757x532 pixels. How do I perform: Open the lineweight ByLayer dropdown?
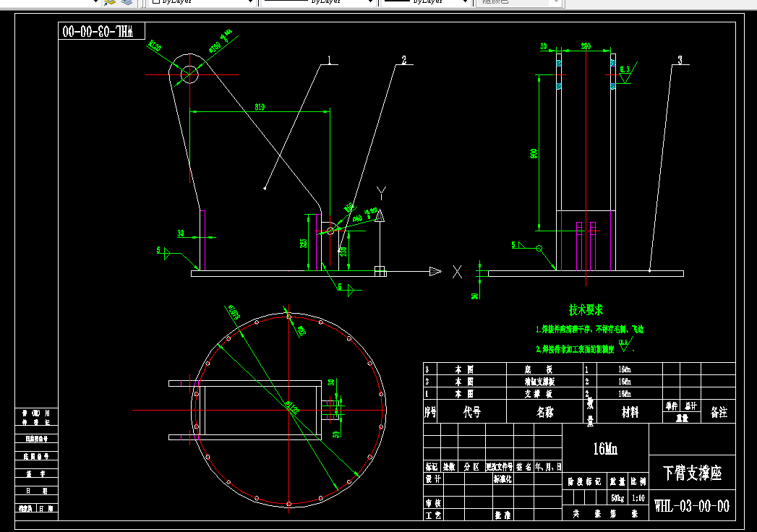427,2
